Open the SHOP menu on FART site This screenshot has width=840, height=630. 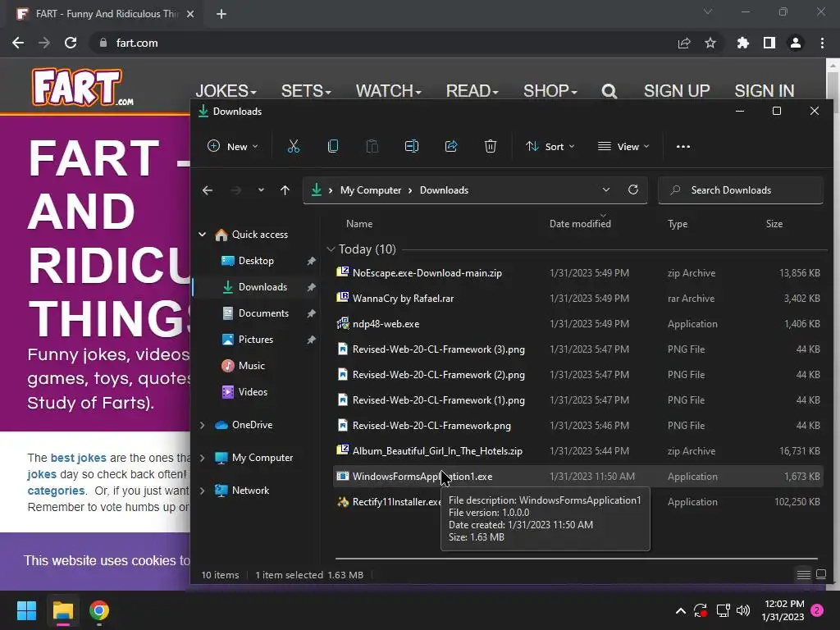click(x=550, y=91)
